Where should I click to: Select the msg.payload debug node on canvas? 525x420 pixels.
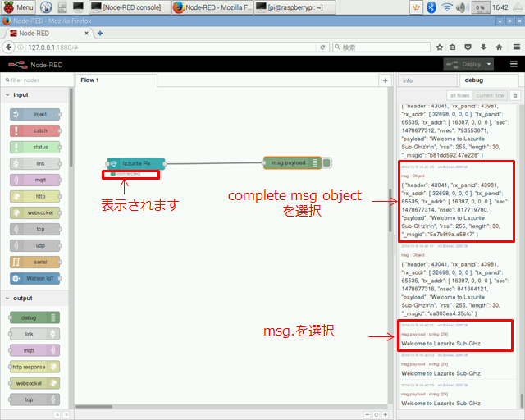pyautogui.click(x=292, y=162)
